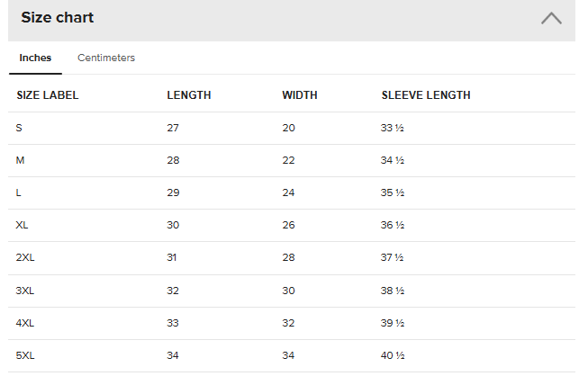The height and width of the screenshot is (385, 588).
Task: Select the 2XL size row label
Action: [x=25, y=257]
